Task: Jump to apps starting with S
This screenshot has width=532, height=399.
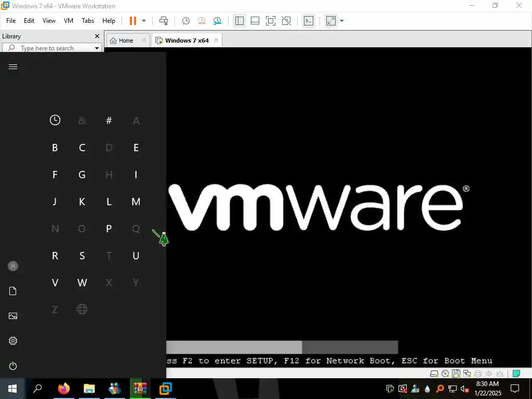Action: pyautogui.click(x=82, y=256)
